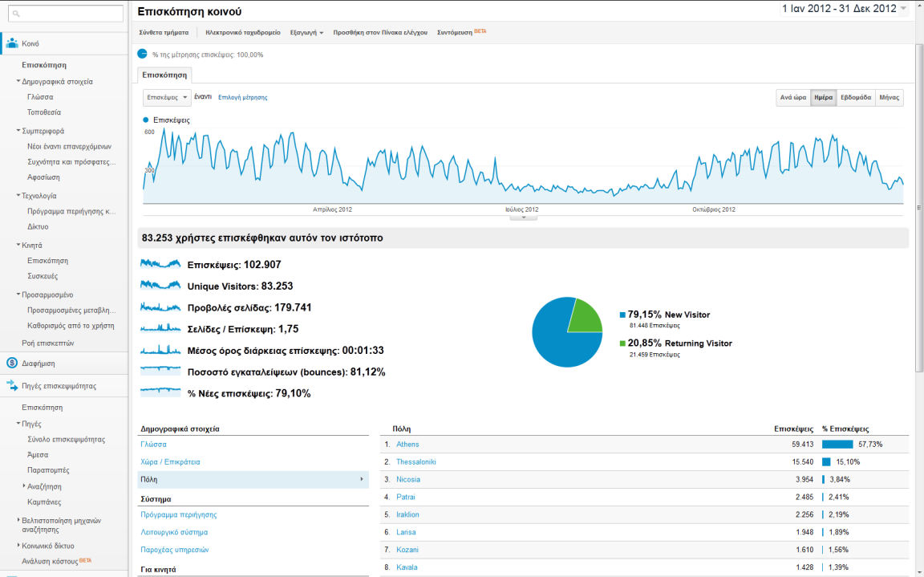The height and width of the screenshot is (577, 924).
Task: Click the Πηγές επισκεψιμότητας arrows icon
Action: coord(12,385)
